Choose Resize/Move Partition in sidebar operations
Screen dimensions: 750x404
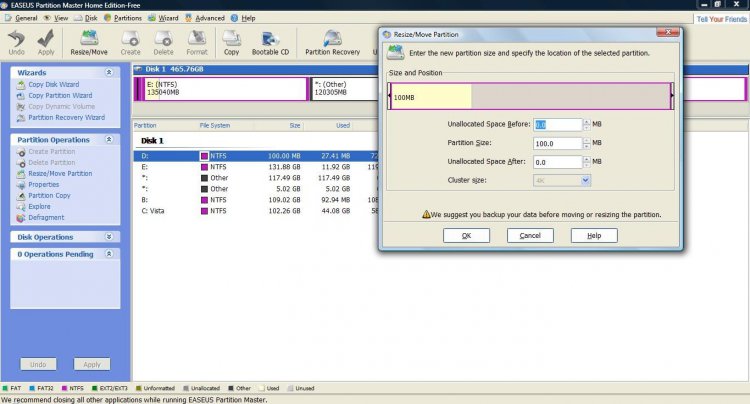click(60, 173)
